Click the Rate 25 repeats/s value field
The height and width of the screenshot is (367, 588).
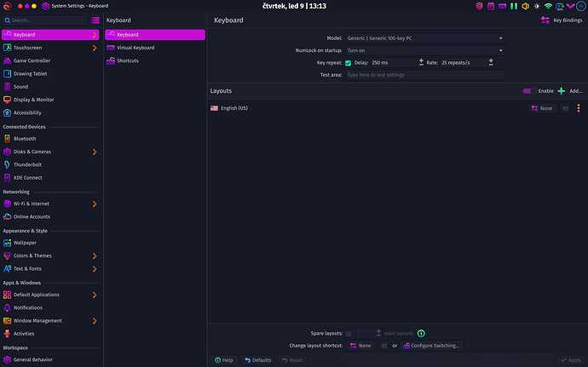click(463, 63)
